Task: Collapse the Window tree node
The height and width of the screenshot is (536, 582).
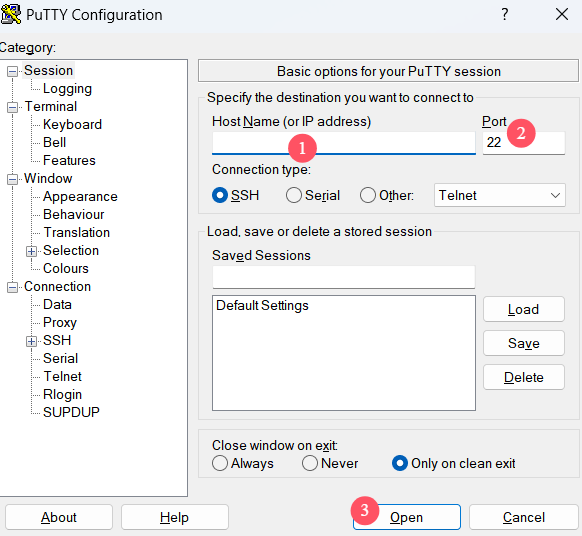Action: tap(12, 179)
